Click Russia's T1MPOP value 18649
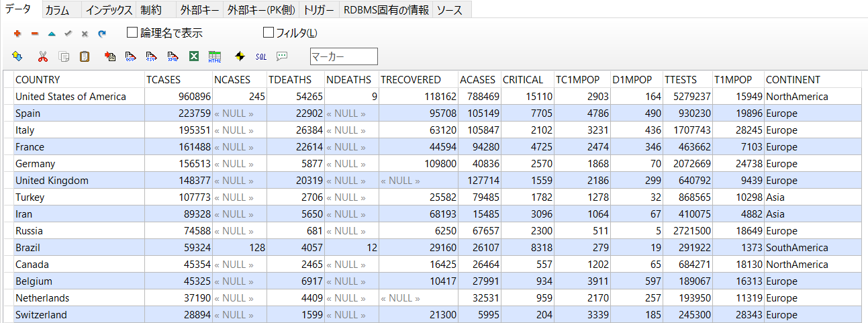 click(x=738, y=230)
